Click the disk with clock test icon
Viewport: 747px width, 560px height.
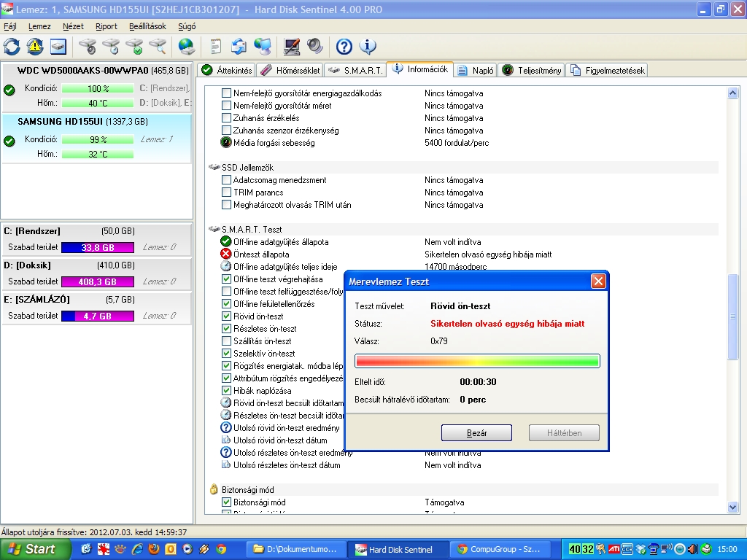111,46
